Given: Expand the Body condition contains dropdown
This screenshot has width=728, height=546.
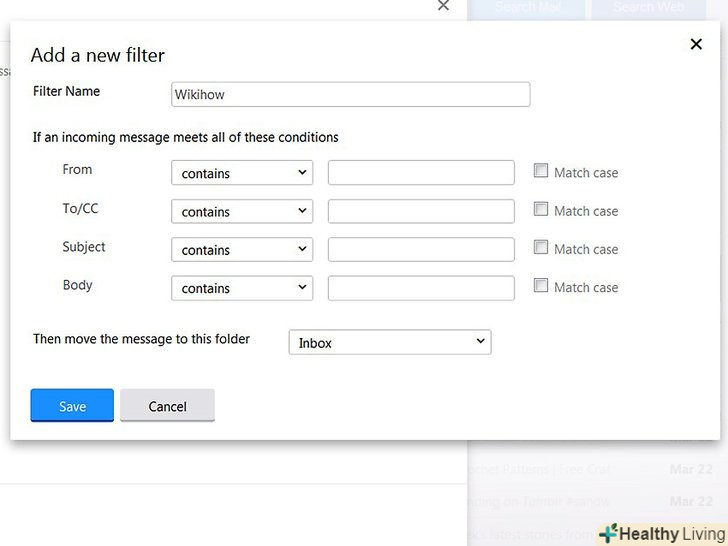Looking at the screenshot, I should [x=242, y=288].
